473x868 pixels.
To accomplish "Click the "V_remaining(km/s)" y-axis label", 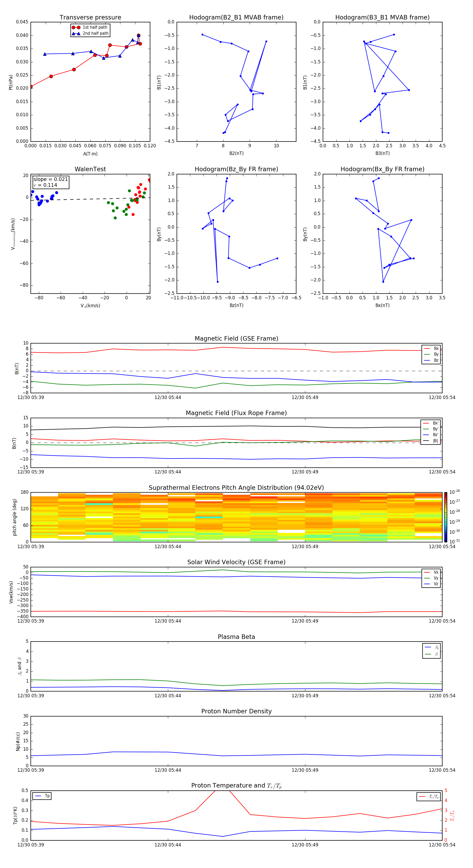I will (13, 234).
